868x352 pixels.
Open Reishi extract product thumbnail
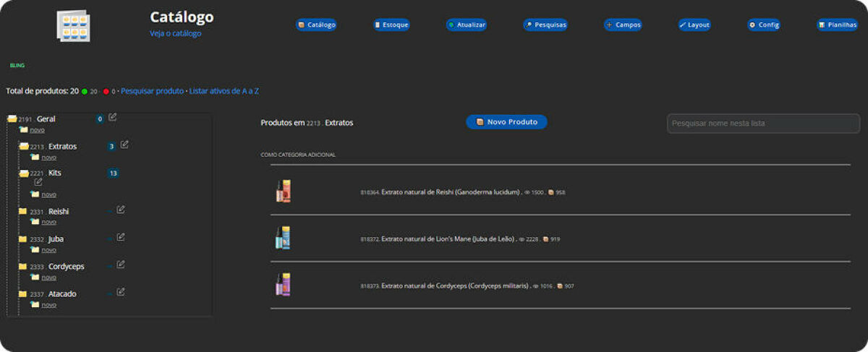pos(283,191)
